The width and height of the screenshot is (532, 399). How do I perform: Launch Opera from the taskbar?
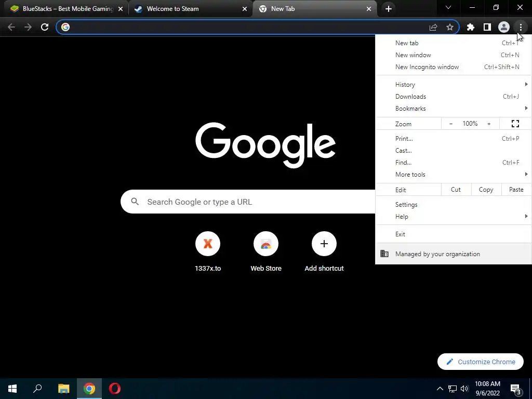click(115, 389)
